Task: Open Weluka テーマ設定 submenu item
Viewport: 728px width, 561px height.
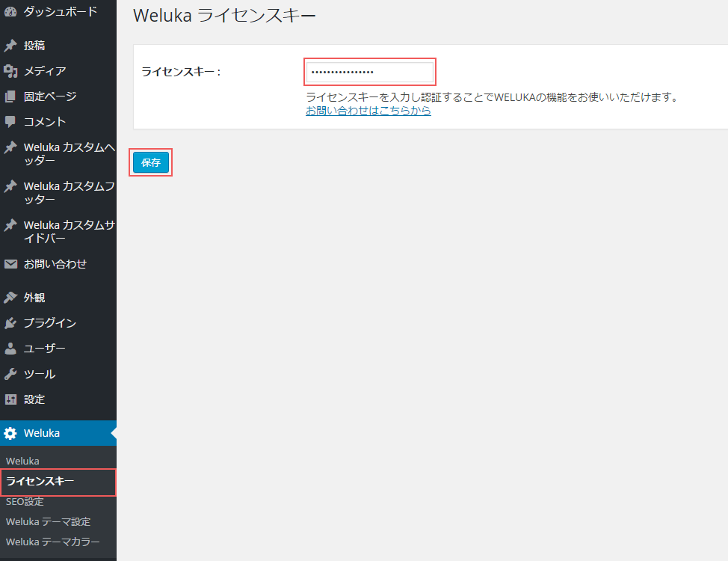Action: click(x=48, y=521)
